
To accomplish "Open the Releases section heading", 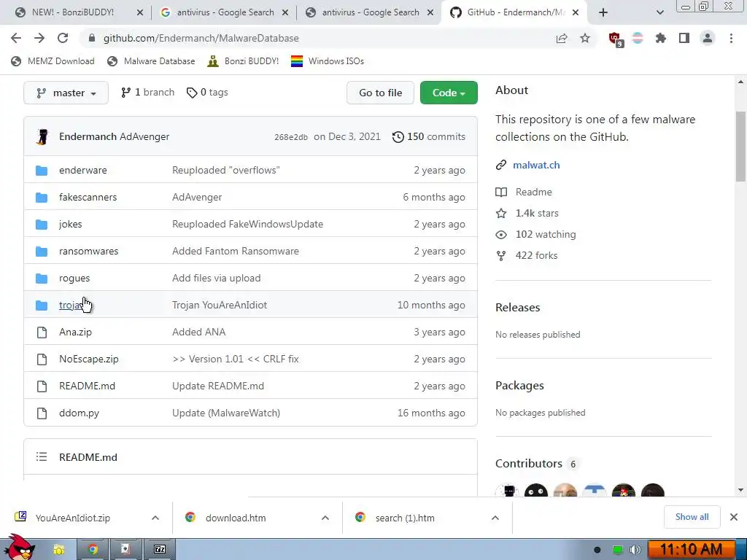I will (x=517, y=308).
